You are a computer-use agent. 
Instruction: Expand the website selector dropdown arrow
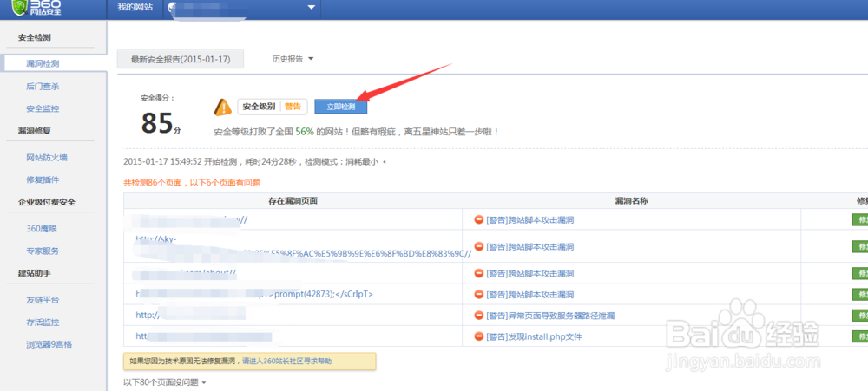coord(311,7)
